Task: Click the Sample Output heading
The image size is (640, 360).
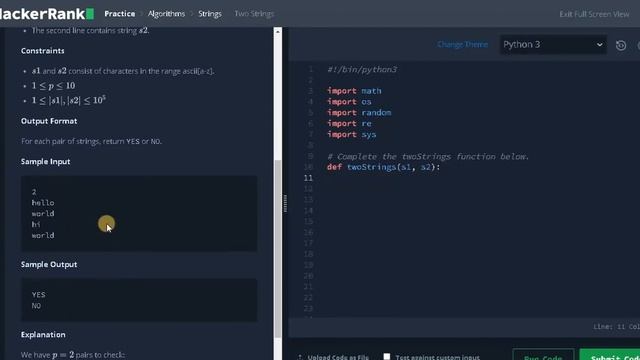Action: (49, 264)
